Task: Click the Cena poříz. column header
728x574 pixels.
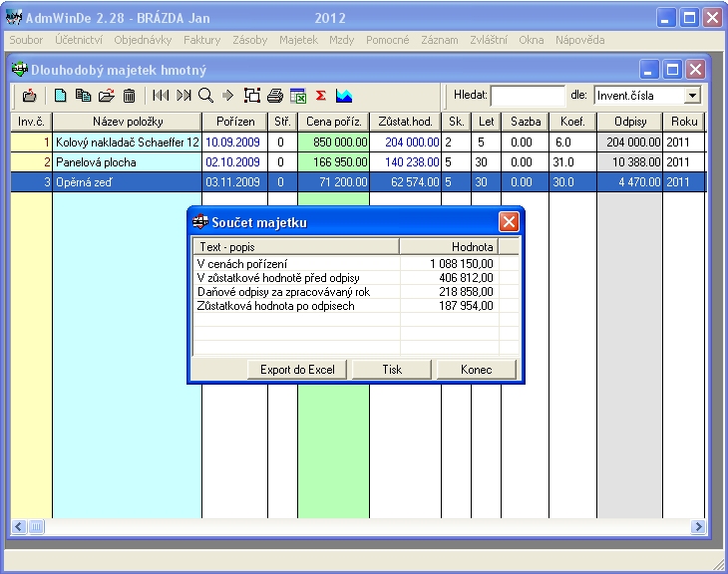Action: pos(334,122)
